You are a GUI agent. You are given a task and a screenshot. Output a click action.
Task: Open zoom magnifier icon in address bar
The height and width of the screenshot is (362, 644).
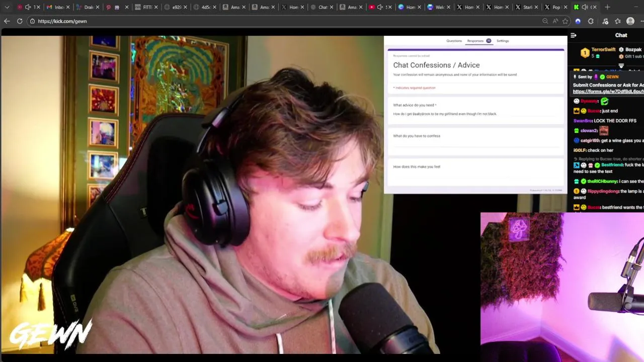point(545,21)
